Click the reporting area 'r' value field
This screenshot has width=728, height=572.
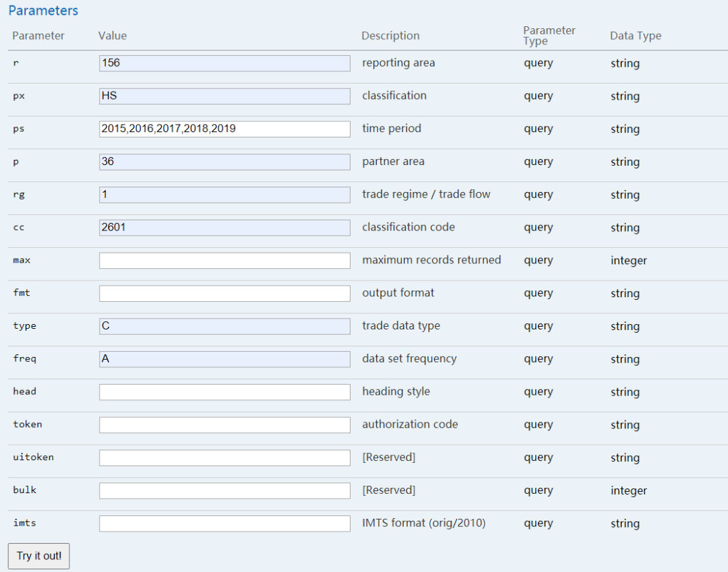click(x=224, y=63)
